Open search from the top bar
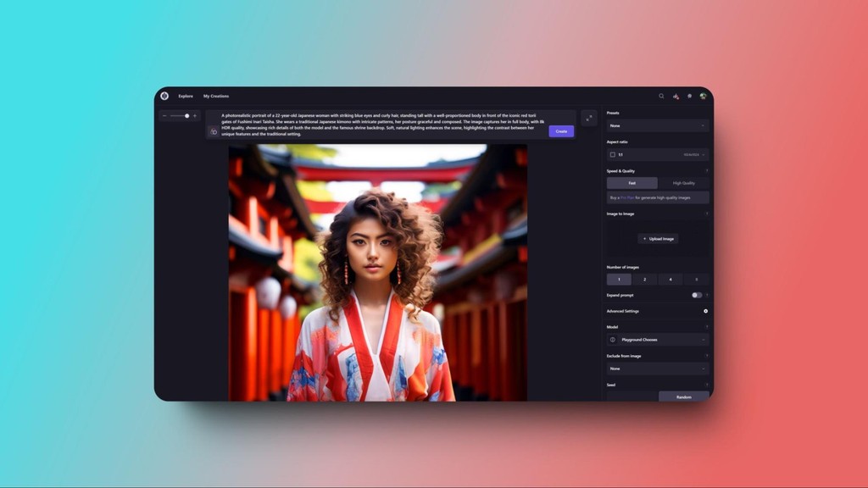 (x=661, y=96)
